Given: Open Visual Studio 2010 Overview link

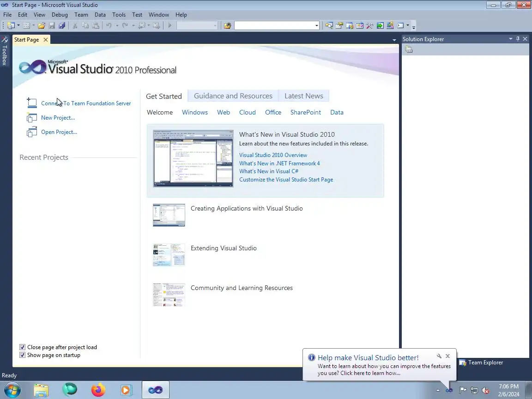Looking at the screenshot, I should pos(273,155).
